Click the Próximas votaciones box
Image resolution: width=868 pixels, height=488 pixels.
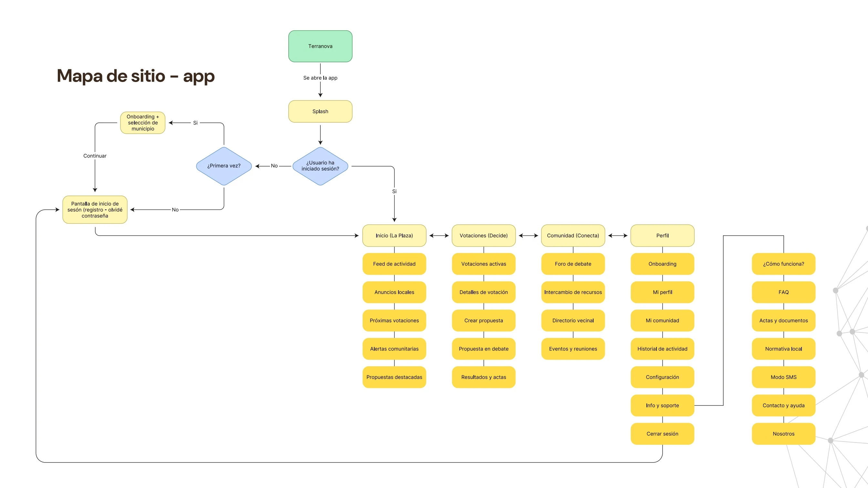click(394, 320)
